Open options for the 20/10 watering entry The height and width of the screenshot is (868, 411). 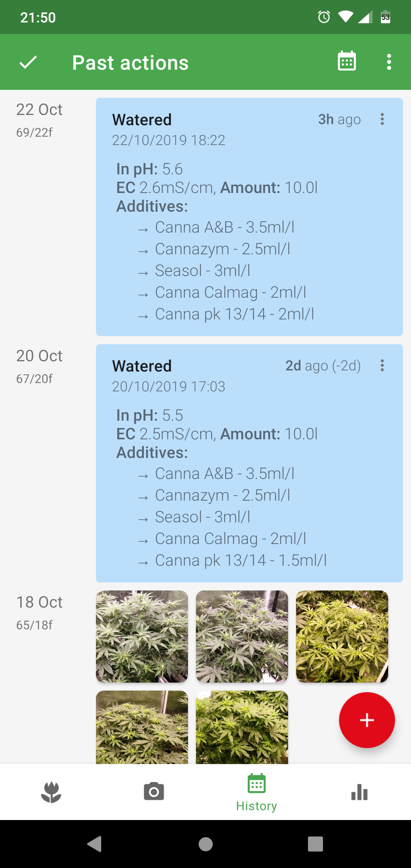pos(382,365)
